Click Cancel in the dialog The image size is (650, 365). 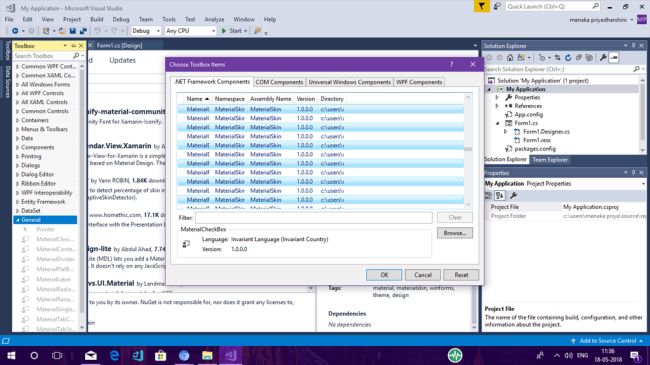[x=422, y=275]
